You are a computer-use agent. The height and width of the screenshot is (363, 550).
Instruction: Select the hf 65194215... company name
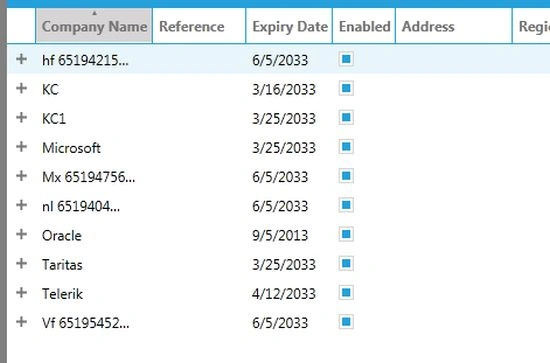tap(85, 60)
